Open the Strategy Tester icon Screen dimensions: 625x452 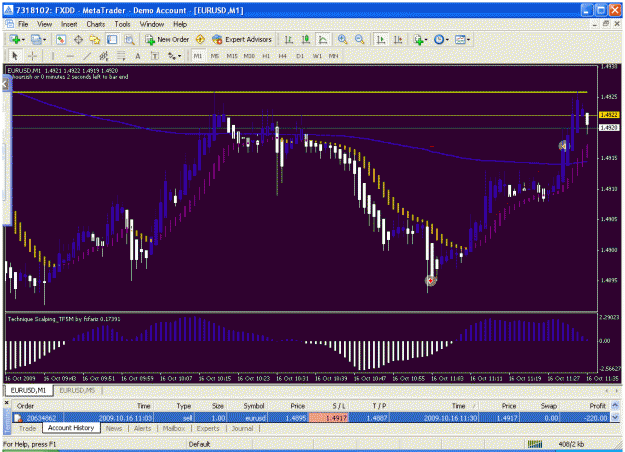(129, 39)
